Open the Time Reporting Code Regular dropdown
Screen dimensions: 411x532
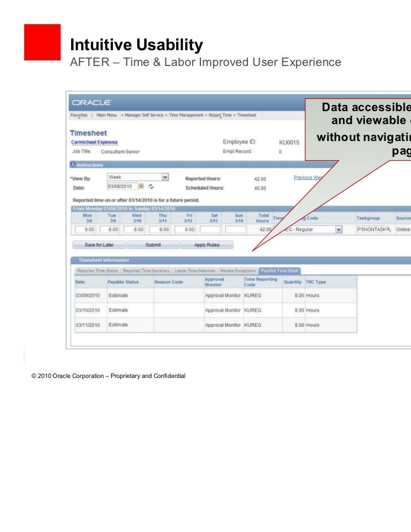click(338, 230)
